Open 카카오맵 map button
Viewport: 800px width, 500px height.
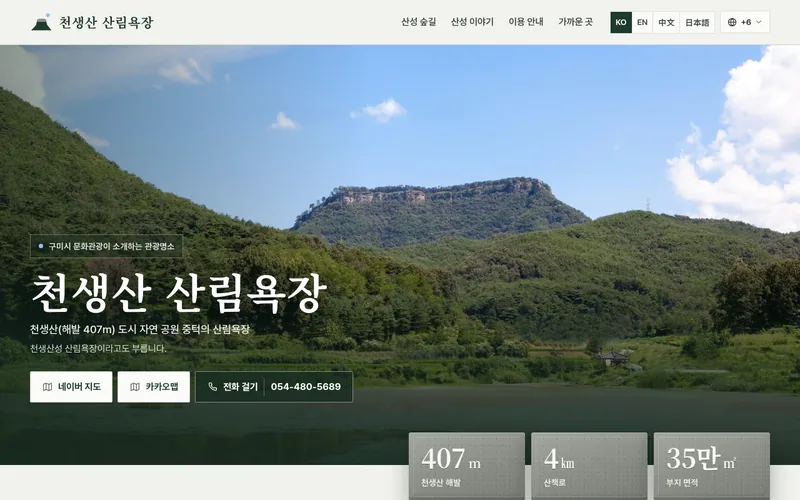point(154,387)
